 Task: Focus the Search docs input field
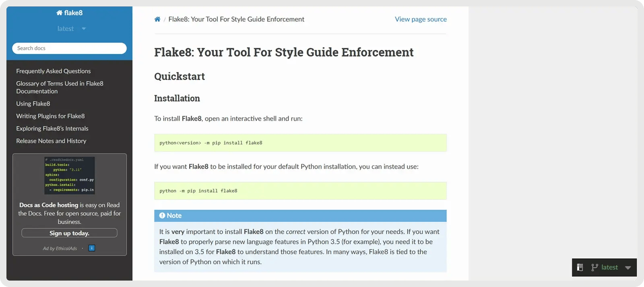tap(69, 48)
